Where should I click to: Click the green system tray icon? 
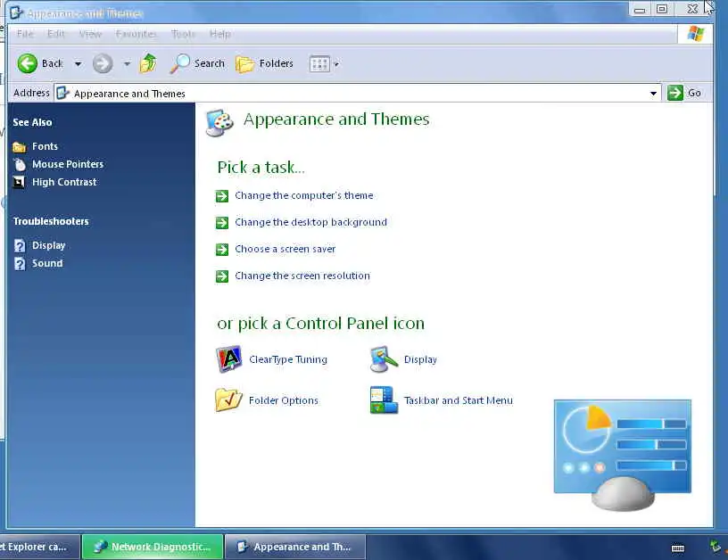[x=716, y=546]
